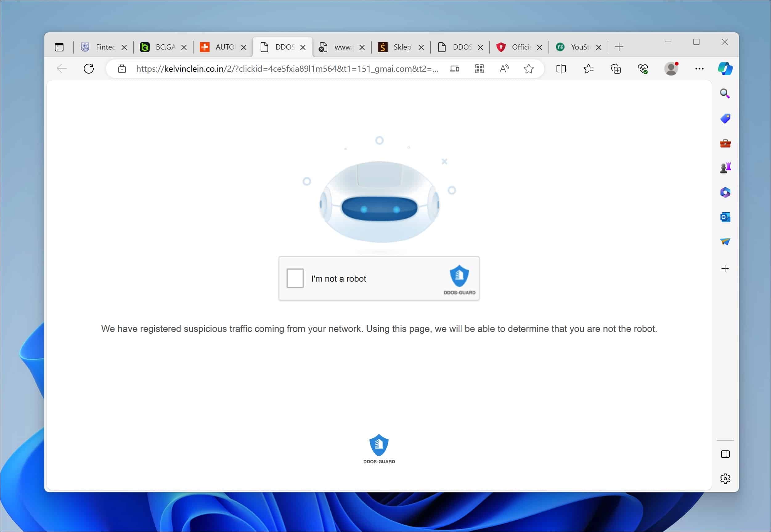Customize sidebar with plus icon
Screen dimensions: 771x532
click(725, 269)
